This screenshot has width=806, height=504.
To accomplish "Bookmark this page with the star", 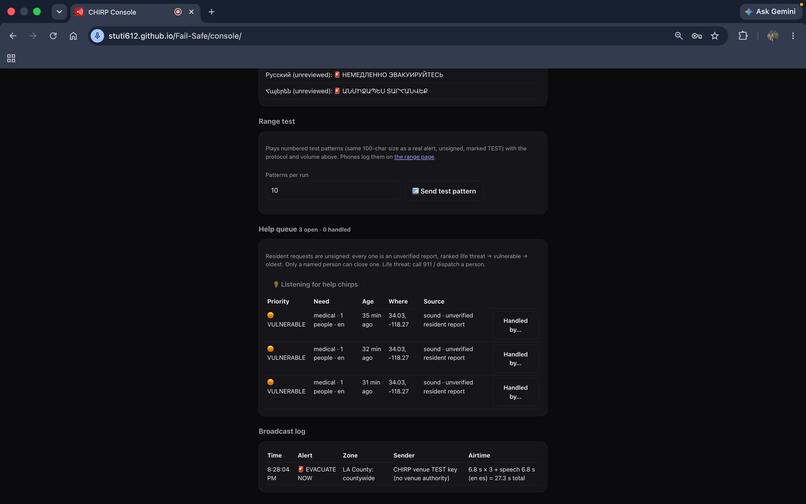I will (x=715, y=36).
